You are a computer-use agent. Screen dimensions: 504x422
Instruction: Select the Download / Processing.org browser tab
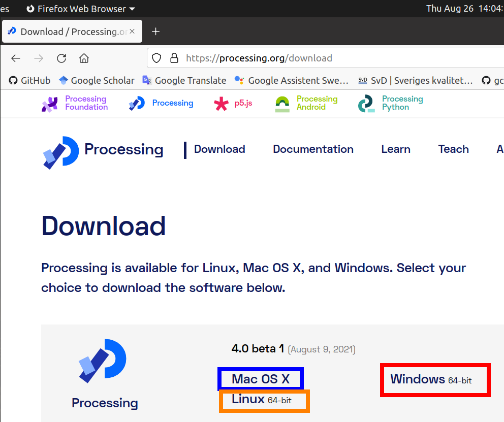click(72, 31)
